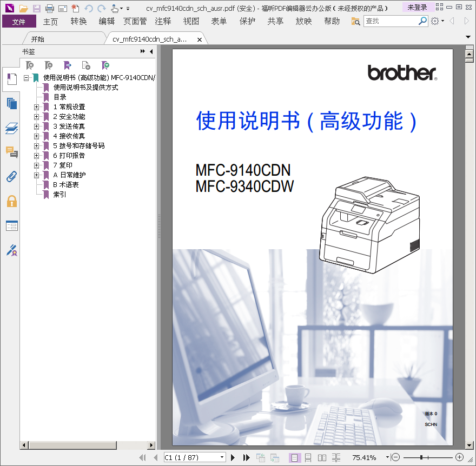Switch to continuous facing view
The width and height of the screenshot is (476, 466).
[x=336, y=457]
